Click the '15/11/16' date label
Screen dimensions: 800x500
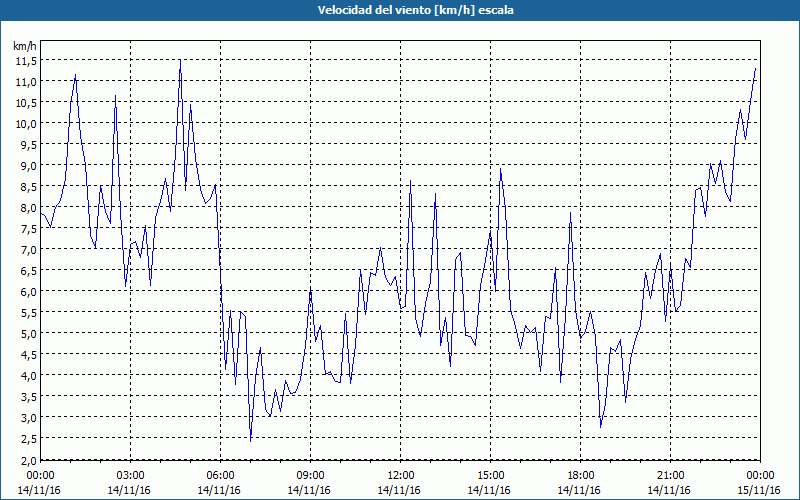(x=759, y=490)
